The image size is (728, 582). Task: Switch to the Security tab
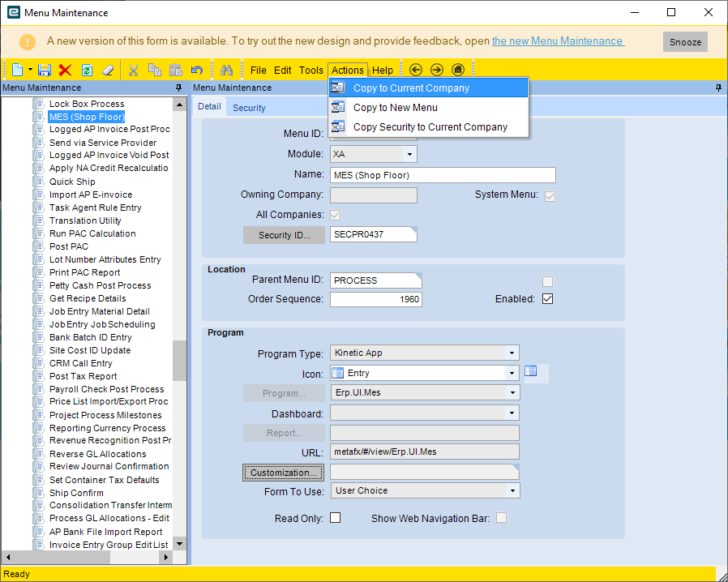[249, 108]
